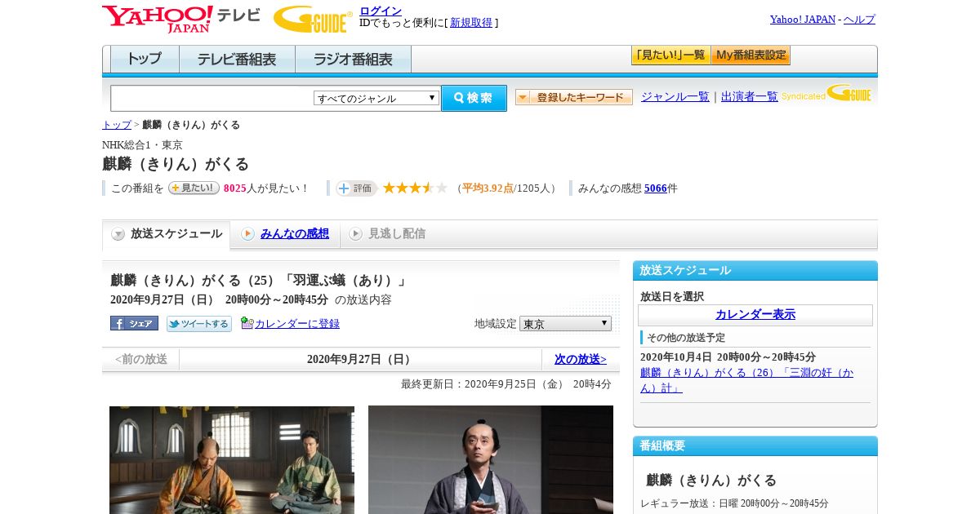Open the 5066 reviews count link

click(656, 188)
